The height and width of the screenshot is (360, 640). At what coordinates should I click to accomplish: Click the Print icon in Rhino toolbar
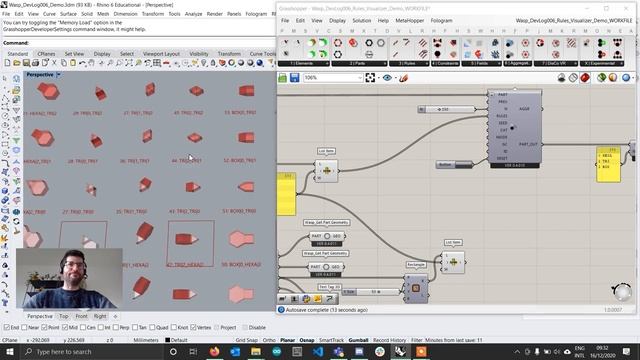point(36,63)
